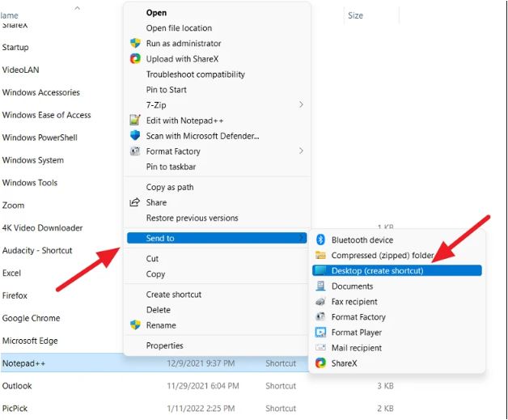This screenshot has height=420, width=508.
Task: Click the Bluetooth device icon
Action: (320, 240)
